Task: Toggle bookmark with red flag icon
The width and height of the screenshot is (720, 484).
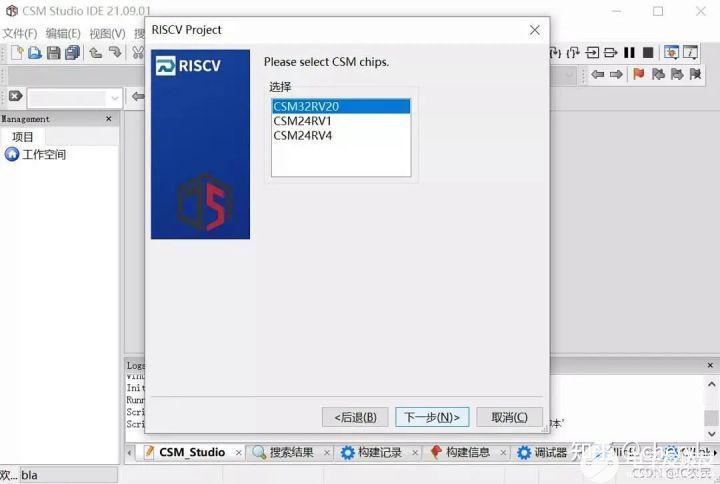Action: click(639, 74)
